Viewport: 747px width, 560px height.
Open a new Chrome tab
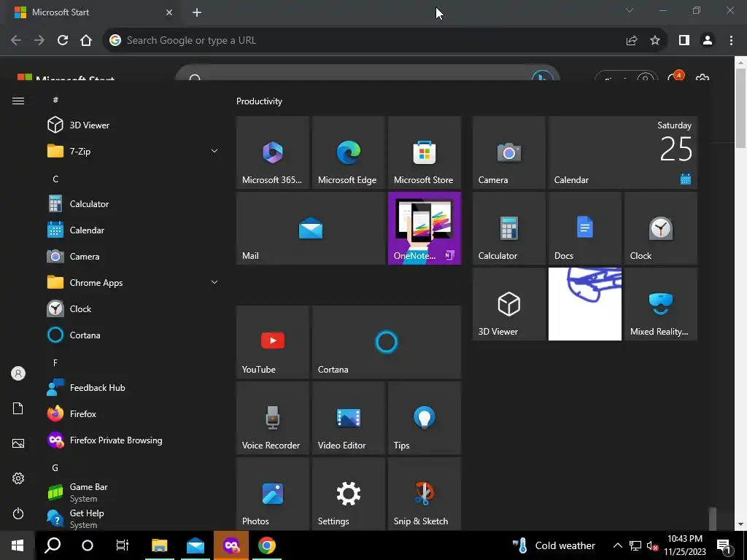tap(197, 12)
